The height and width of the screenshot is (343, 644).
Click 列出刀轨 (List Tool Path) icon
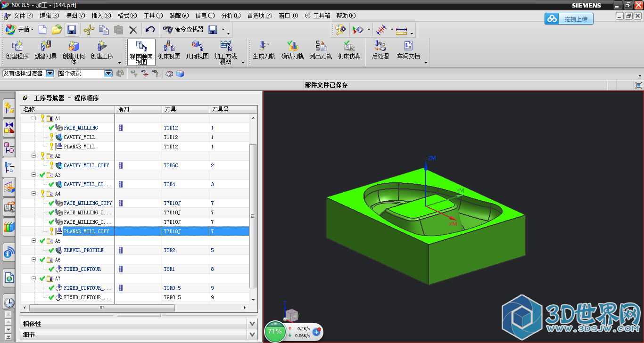coord(321,50)
